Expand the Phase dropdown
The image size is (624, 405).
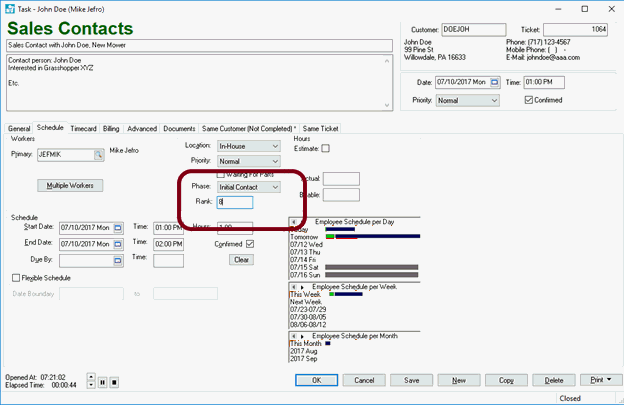tap(275, 187)
